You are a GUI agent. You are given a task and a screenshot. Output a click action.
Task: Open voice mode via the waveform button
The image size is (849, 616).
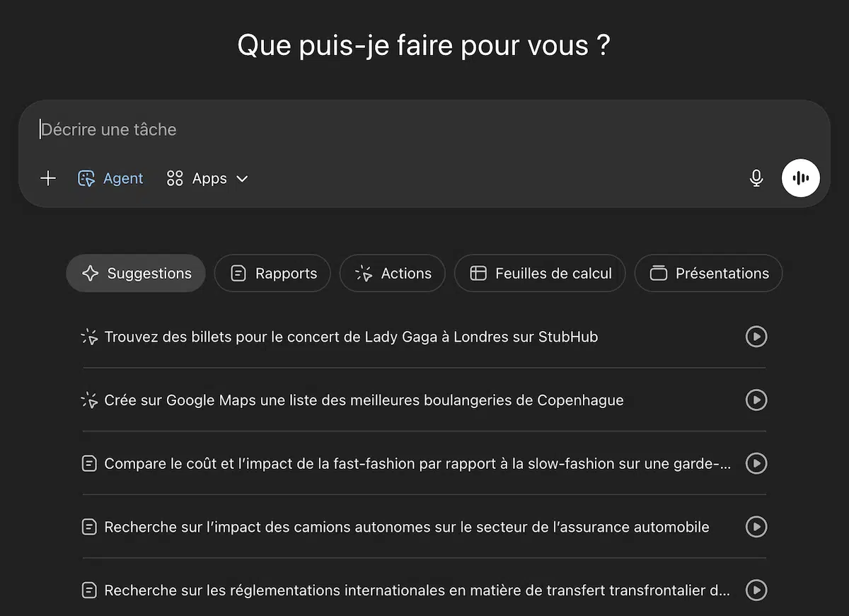(800, 178)
